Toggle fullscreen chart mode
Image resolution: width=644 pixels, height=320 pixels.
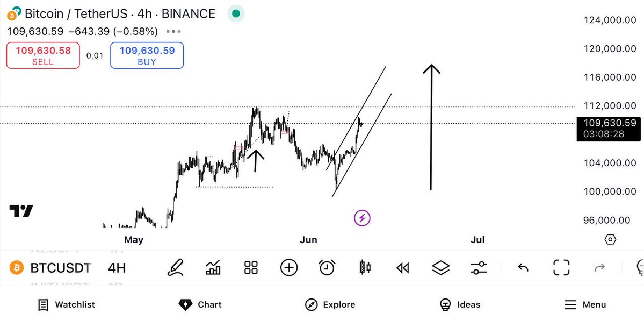point(561,268)
